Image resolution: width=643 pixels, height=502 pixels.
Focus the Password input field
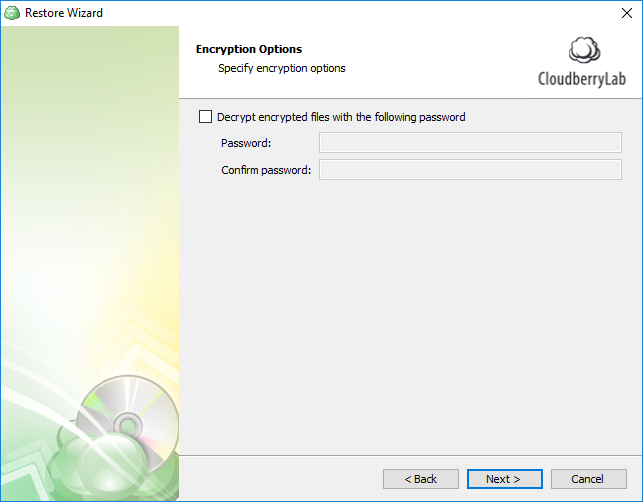click(x=470, y=142)
